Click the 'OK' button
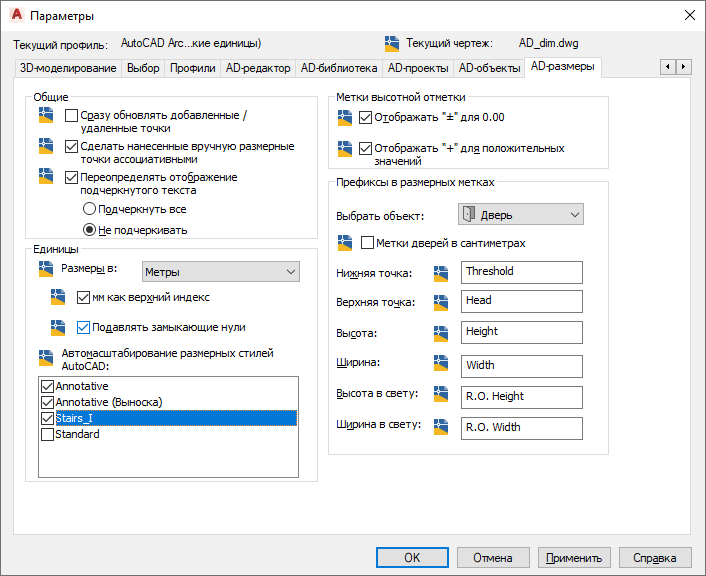The height and width of the screenshot is (576, 706). pyautogui.click(x=412, y=558)
